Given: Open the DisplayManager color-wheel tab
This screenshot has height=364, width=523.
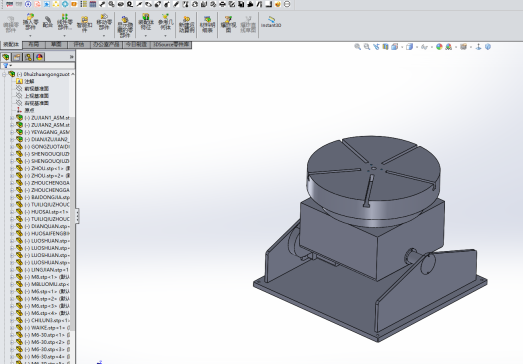Looking at the screenshot, I should pos(39,57).
